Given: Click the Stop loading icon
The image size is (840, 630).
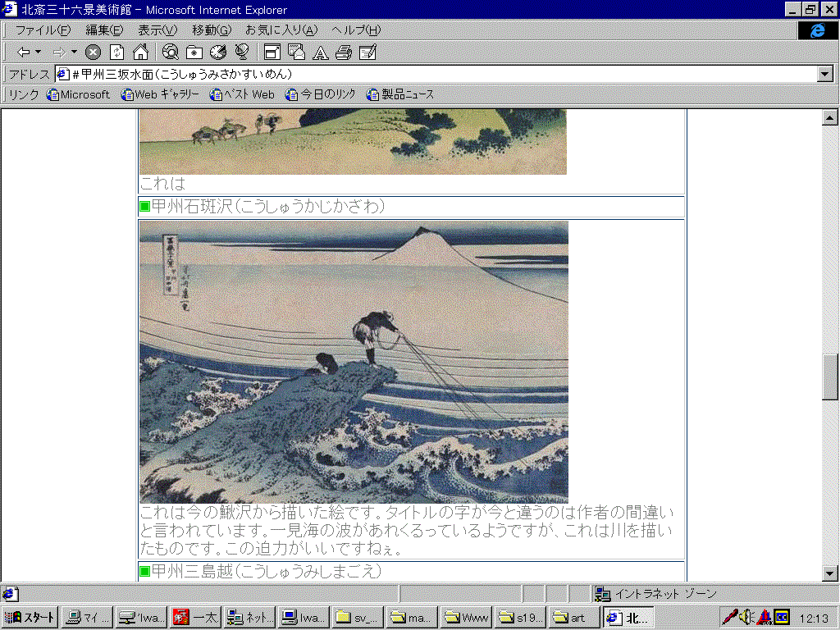Looking at the screenshot, I should coord(94,52).
